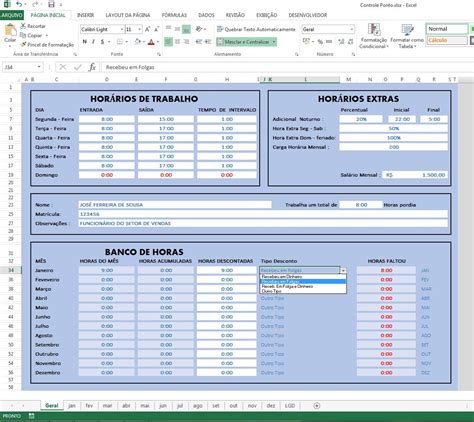Open the font size 11 dropdown

pos(140,29)
